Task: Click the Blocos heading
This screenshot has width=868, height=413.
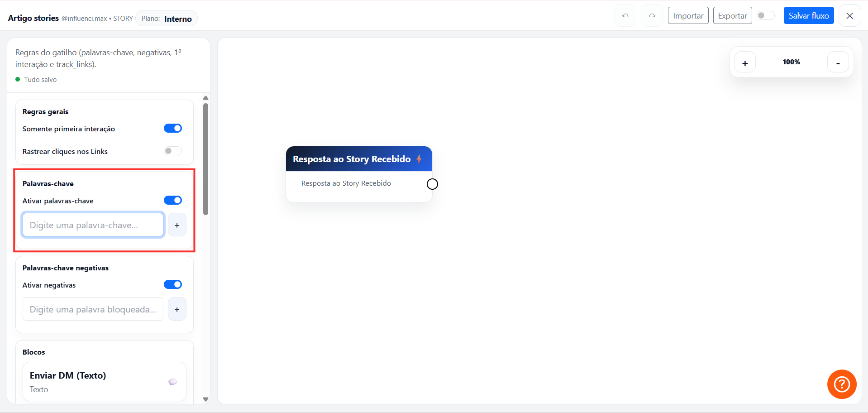Action: coord(34,352)
